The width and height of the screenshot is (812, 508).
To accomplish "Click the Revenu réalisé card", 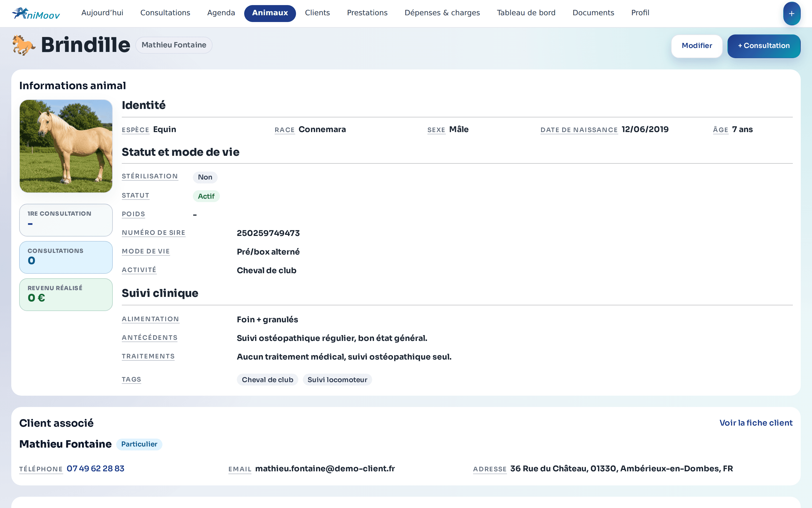I will click(66, 295).
